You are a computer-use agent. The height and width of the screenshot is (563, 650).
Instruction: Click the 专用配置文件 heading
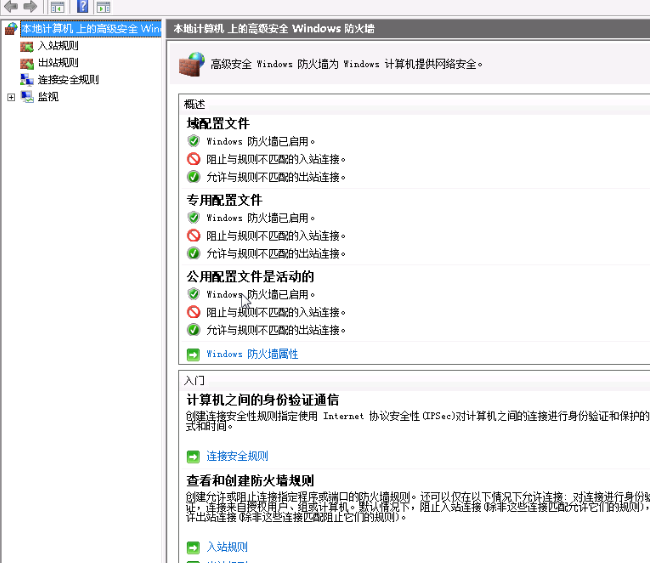pyautogui.click(x=224, y=200)
